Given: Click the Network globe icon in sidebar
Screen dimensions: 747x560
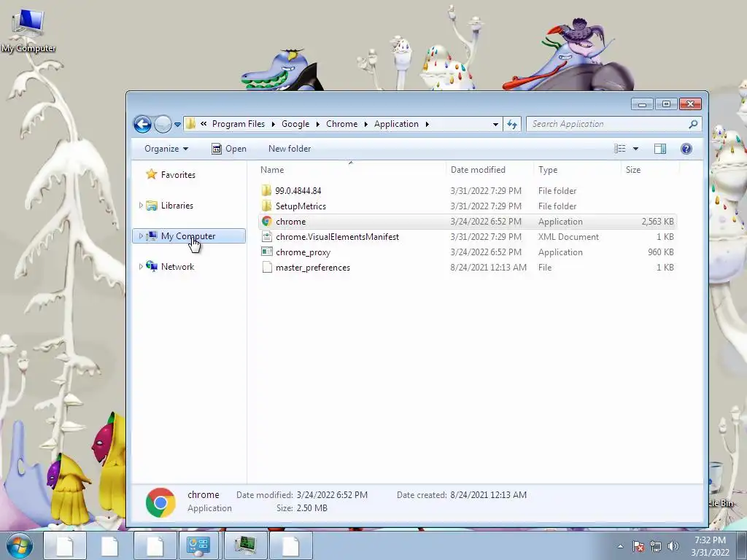Looking at the screenshot, I should [152, 266].
